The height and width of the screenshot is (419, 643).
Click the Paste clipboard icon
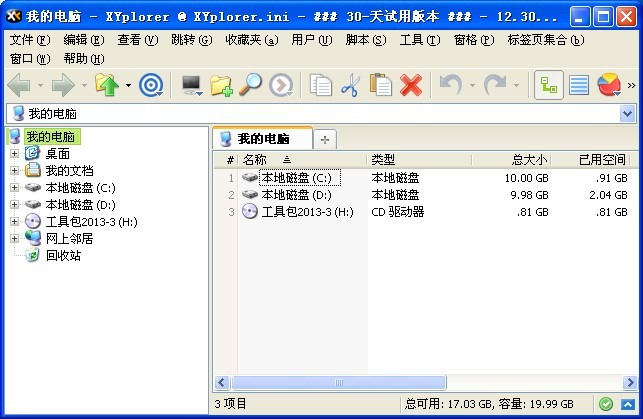(x=381, y=85)
